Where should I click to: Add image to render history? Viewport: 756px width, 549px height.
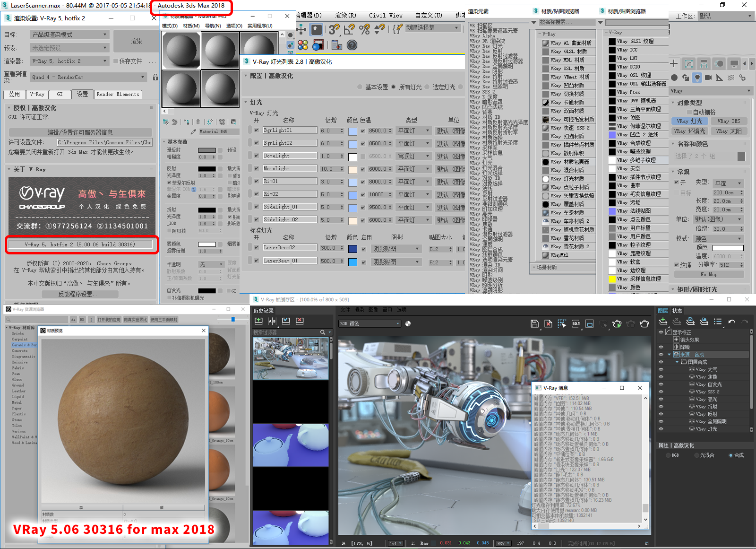click(258, 321)
